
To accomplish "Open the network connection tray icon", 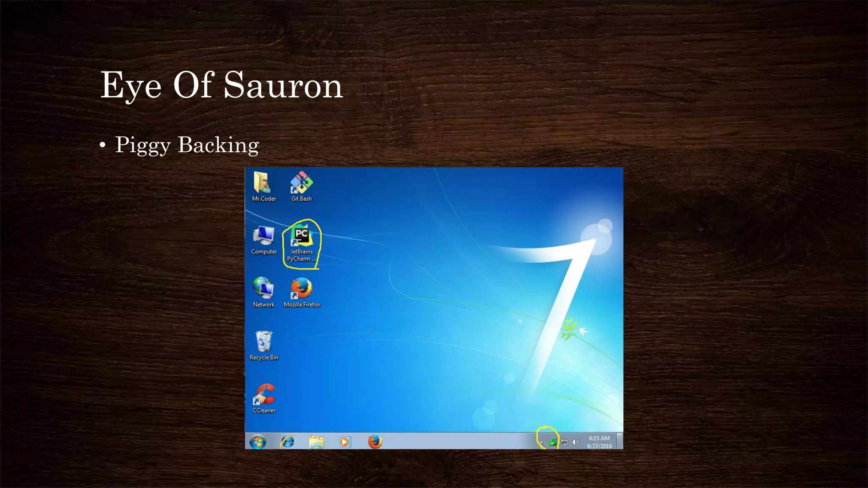I will pos(564,443).
